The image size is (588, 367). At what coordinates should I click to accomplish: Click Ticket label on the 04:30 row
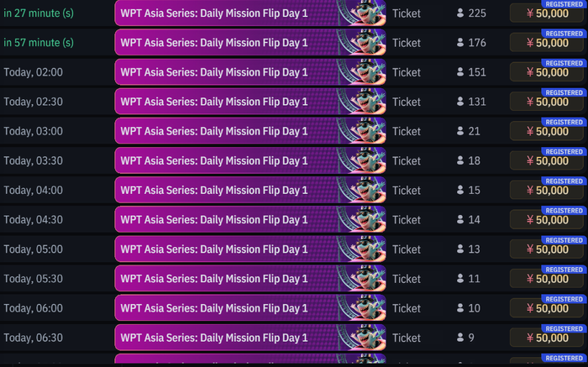pyautogui.click(x=407, y=220)
